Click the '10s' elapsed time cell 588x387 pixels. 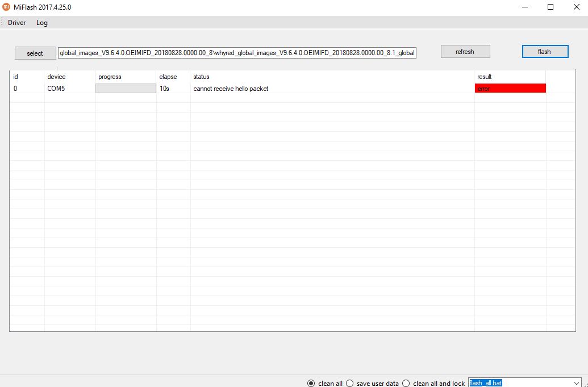click(173, 89)
